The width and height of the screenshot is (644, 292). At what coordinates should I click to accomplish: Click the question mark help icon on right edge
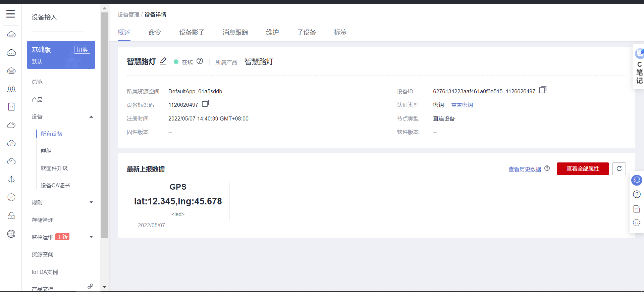coord(637,194)
